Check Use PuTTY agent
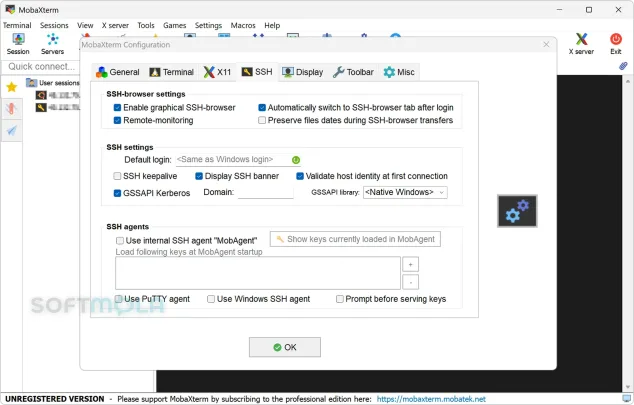Image resolution: width=634 pixels, height=405 pixels. [118, 299]
